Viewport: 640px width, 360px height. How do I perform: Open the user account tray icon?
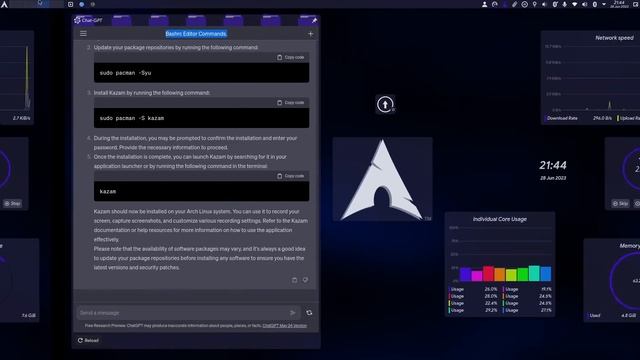click(484, 4)
